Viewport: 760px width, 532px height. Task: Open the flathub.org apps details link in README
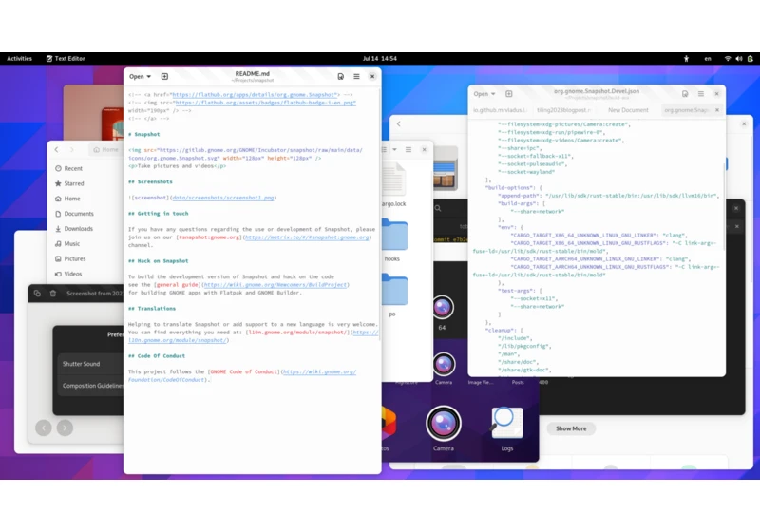254,95
